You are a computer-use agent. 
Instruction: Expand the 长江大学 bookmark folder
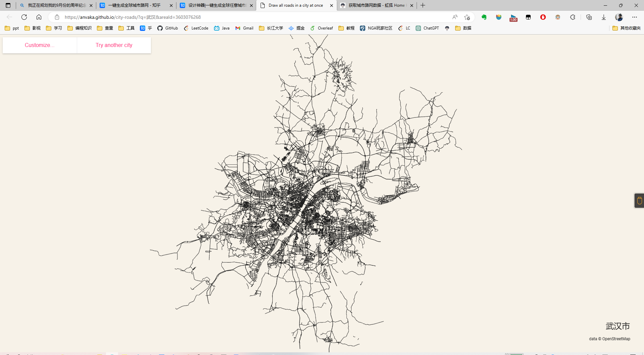coord(271,28)
